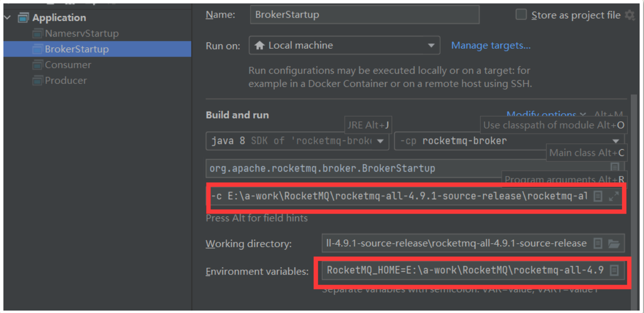Click the NamesrvStartup configuration icon

[x=38, y=34]
